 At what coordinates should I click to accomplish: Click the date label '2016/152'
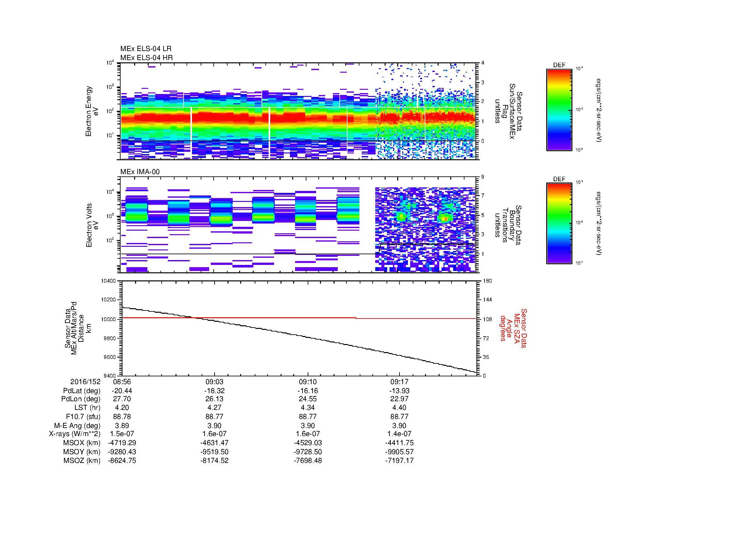[x=85, y=382]
